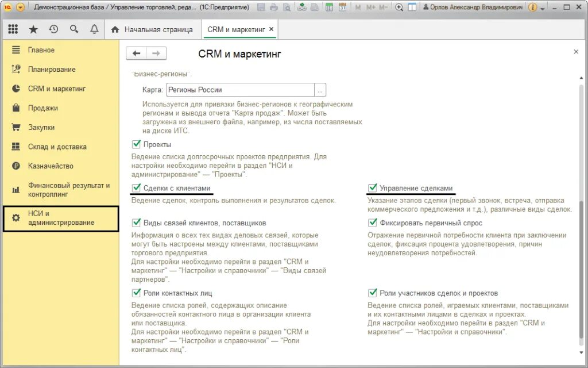The height and width of the screenshot is (368, 588).
Task: Toggle the panel layout icon
Action: click(412, 7)
